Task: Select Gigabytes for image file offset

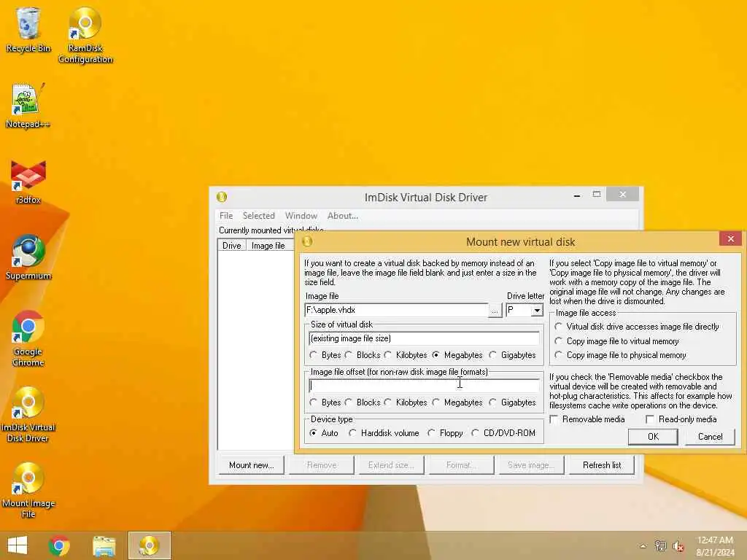Action: (x=513, y=402)
